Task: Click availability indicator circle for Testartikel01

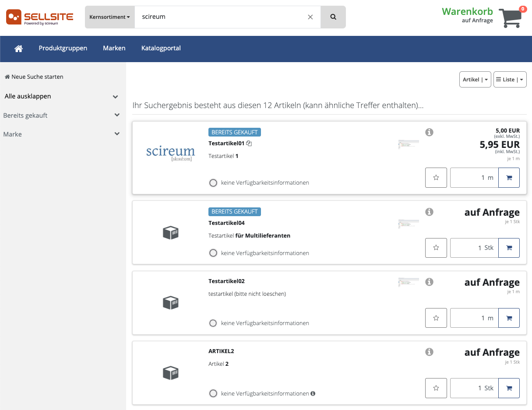Action: click(213, 183)
